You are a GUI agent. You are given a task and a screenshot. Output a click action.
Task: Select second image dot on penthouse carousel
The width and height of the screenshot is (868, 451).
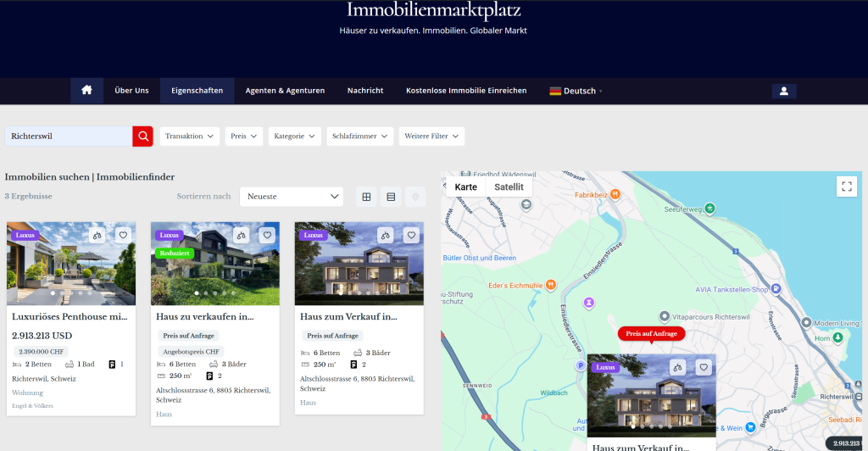click(62, 293)
